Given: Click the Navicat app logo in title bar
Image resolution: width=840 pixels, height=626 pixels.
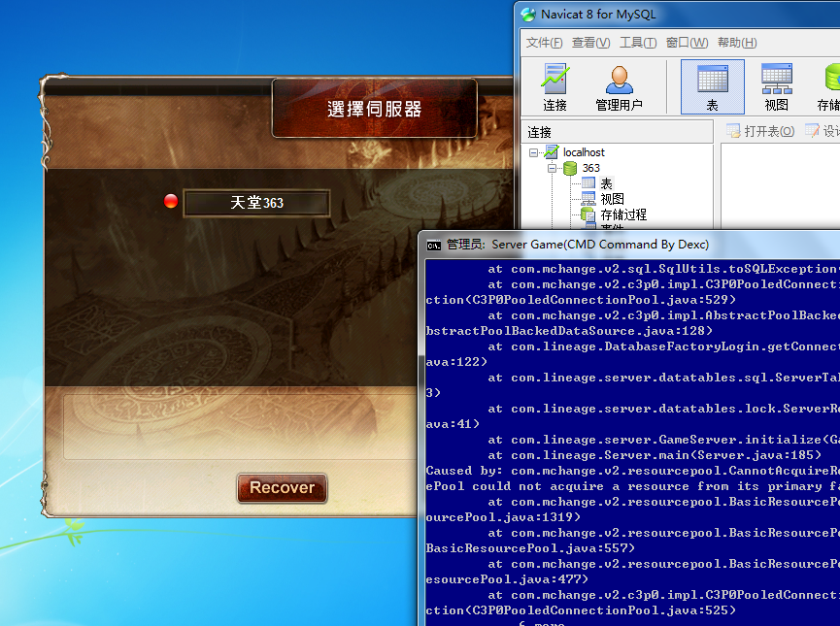Looking at the screenshot, I should coord(528,15).
